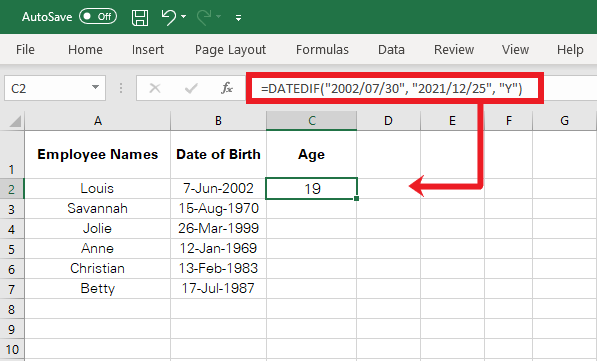Select the cell containing Savannah
Image resolution: width=597 pixels, height=361 pixels.
click(x=97, y=208)
